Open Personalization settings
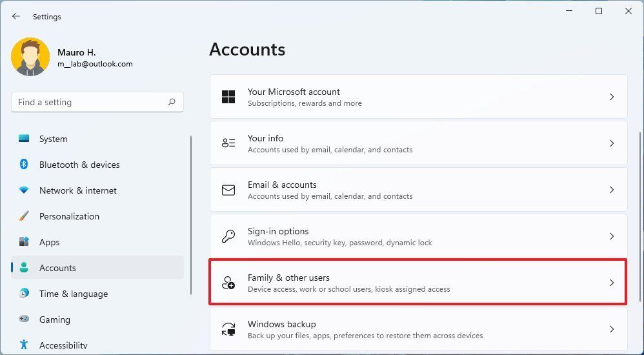The width and height of the screenshot is (644, 355). pos(97,216)
